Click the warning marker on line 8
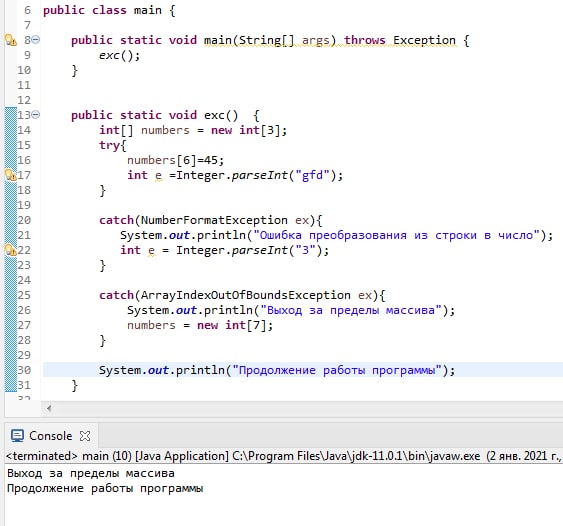The height and width of the screenshot is (526, 563). (x=10, y=40)
